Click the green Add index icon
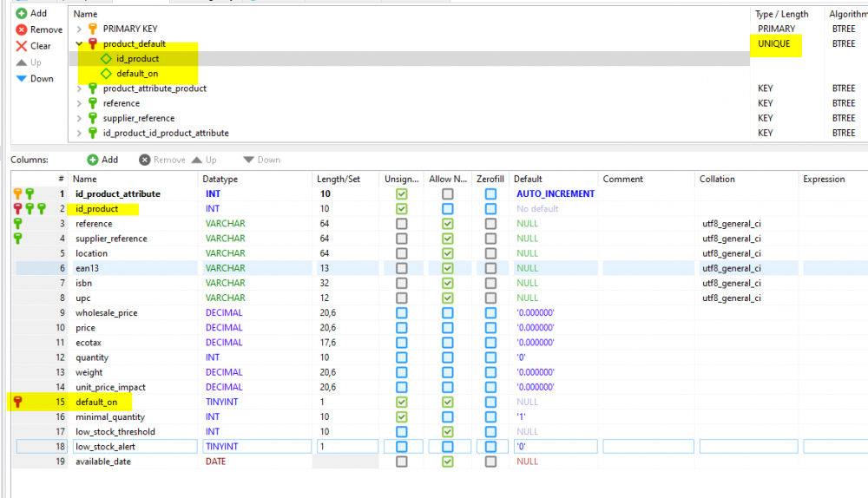The height and width of the screenshot is (498, 868). pyautogui.click(x=22, y=14)
